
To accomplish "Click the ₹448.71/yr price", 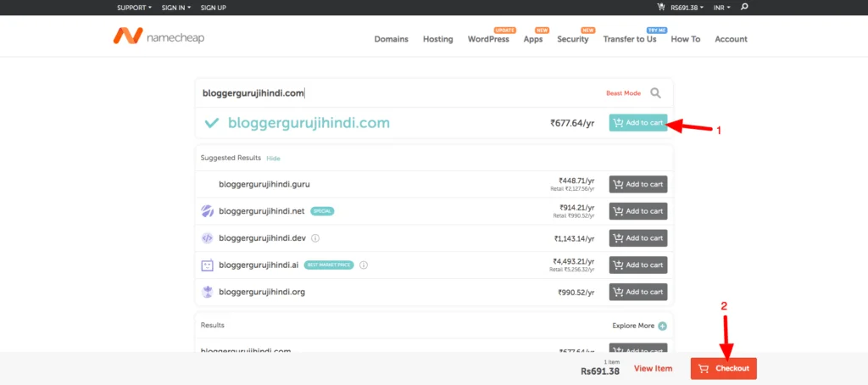I will 576,181.
